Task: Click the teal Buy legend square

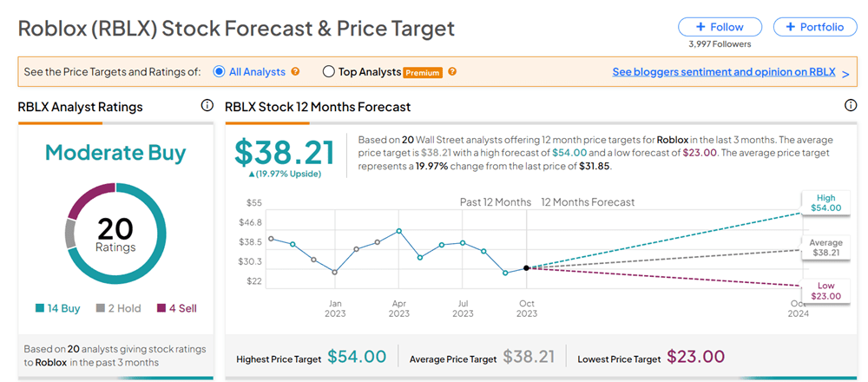Action: click(x=40, y=307)
